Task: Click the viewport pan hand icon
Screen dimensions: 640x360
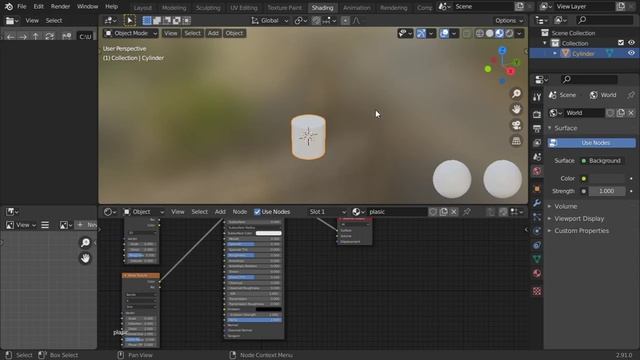Action: click(516, 109)
